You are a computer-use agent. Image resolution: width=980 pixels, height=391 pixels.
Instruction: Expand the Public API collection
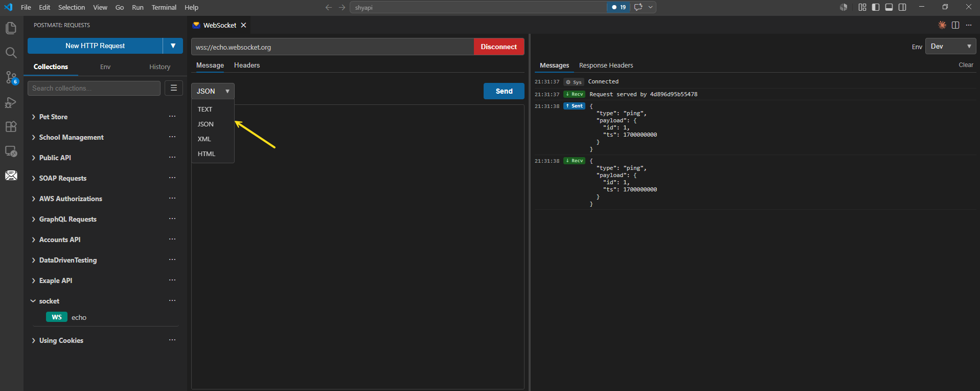(x=34, y=158)
